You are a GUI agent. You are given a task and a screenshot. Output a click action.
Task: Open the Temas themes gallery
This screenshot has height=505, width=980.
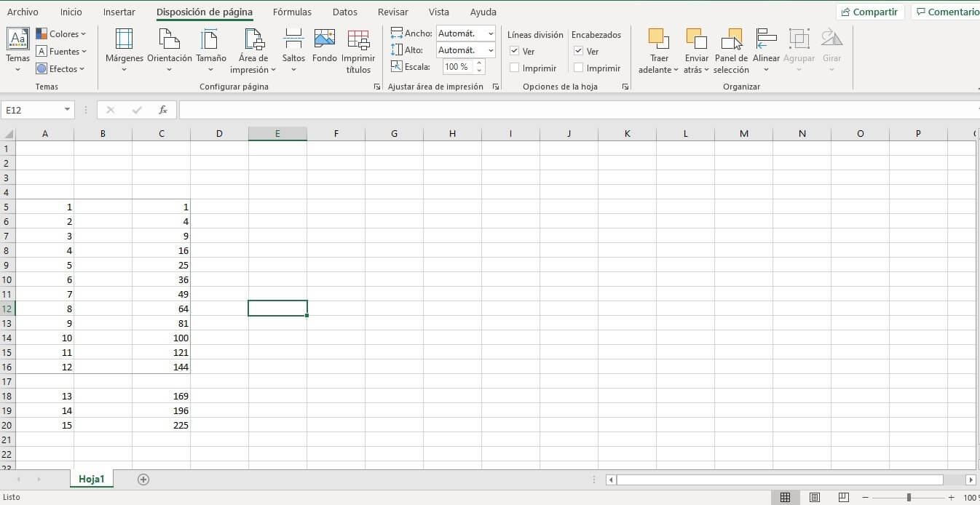pyautogui.click(x=17, y=50)
